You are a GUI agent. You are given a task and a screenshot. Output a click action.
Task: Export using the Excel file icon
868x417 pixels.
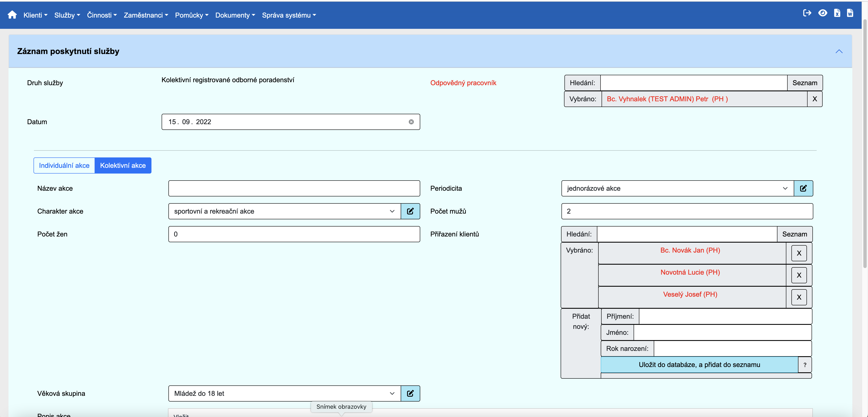pos(837,13)
